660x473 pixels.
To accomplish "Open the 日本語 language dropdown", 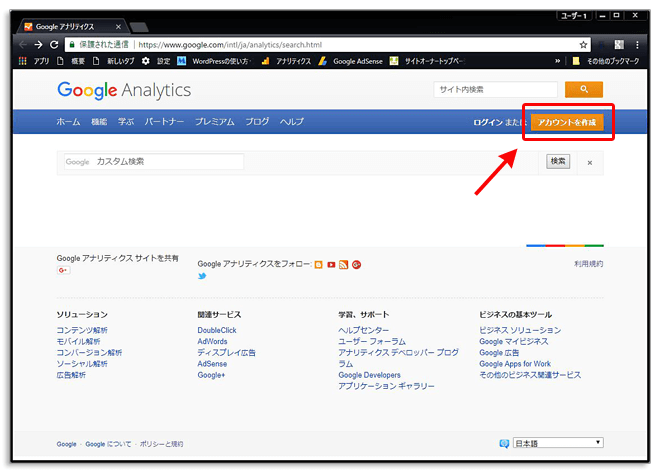I will (558, 443).
